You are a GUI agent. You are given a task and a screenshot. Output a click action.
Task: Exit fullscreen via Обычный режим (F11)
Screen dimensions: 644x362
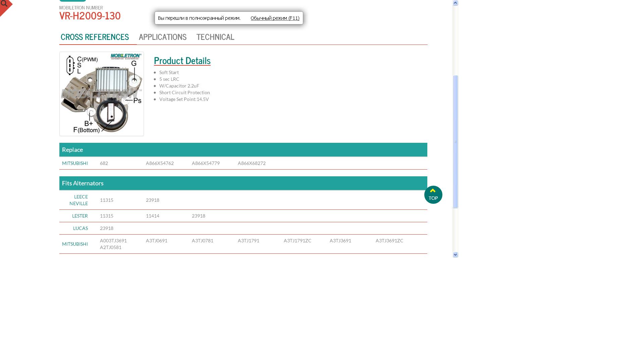point(275,18)
